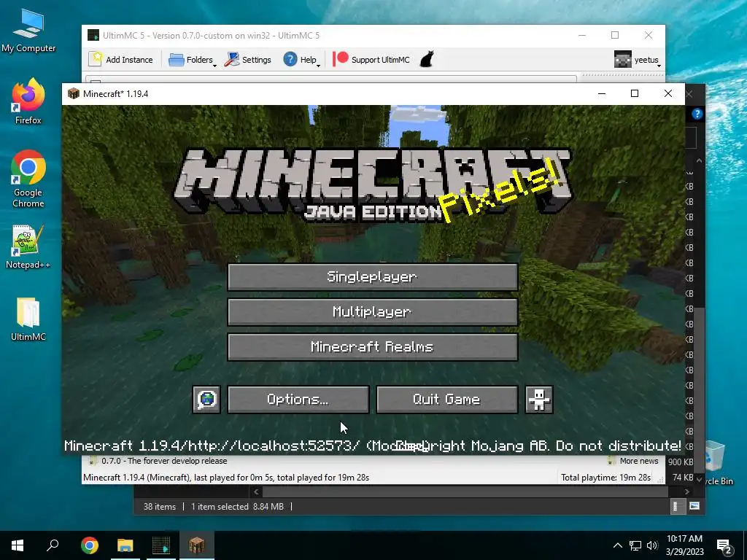
Task: Select the Recycle Bin desktop icon
Action: tap(715, 464)
